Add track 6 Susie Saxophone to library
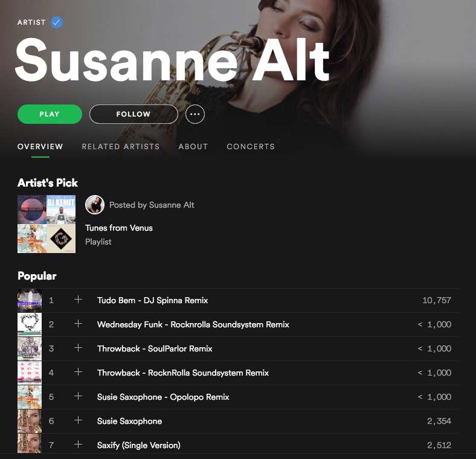 click(78, 420)
